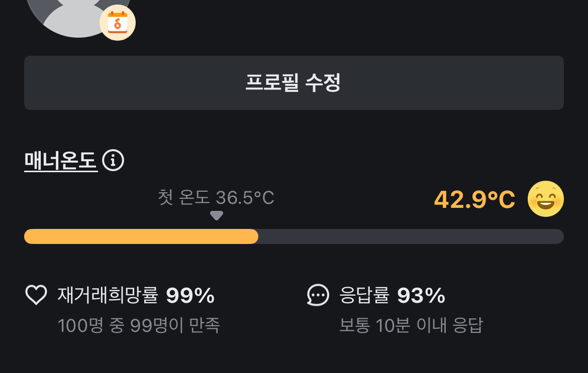Click the calendar badge on profile avatar
The height and width of the screenshot is (373, 588).
pos(118,23)
